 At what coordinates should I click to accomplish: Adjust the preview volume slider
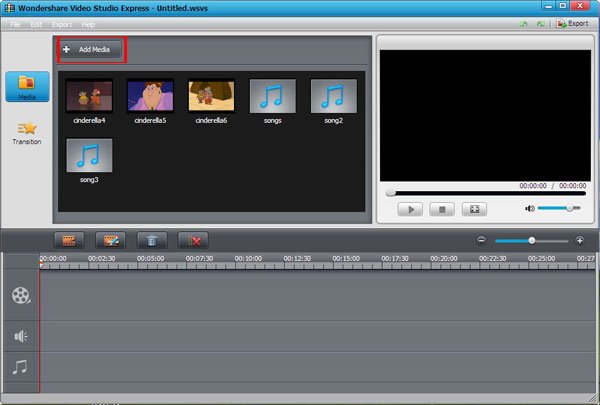click(559, 208)
